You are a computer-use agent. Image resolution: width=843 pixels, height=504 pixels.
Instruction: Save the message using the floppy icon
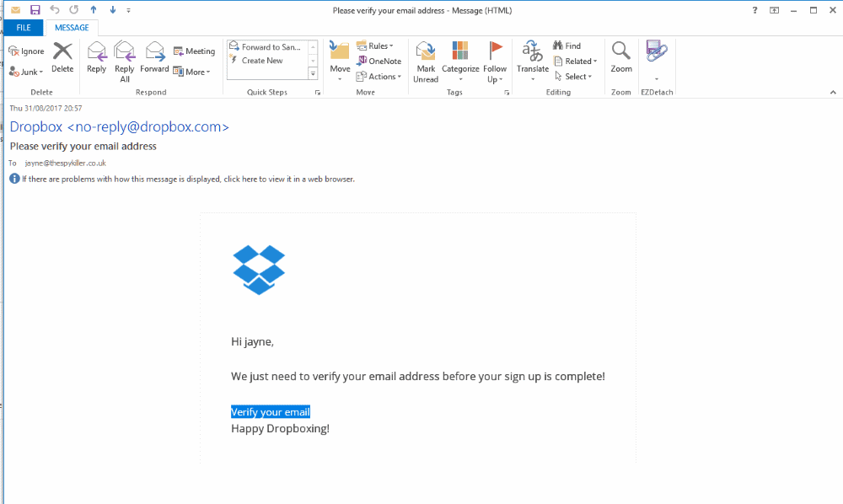click(x=35, y=10)
